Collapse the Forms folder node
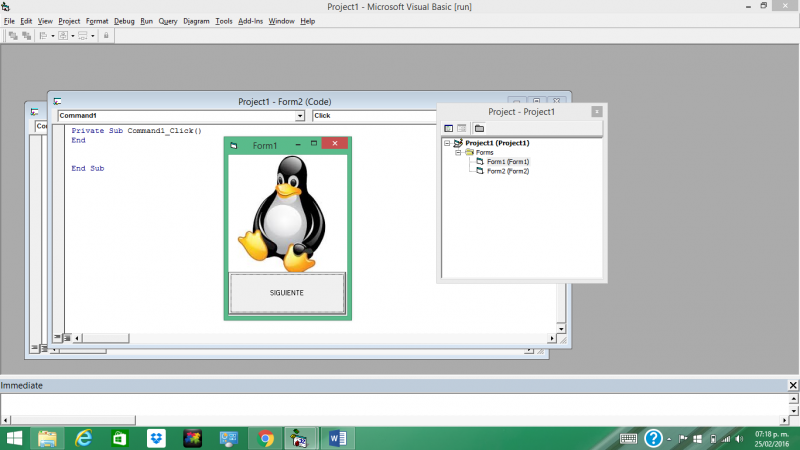800x450 pixels. [x=458, y=153]
